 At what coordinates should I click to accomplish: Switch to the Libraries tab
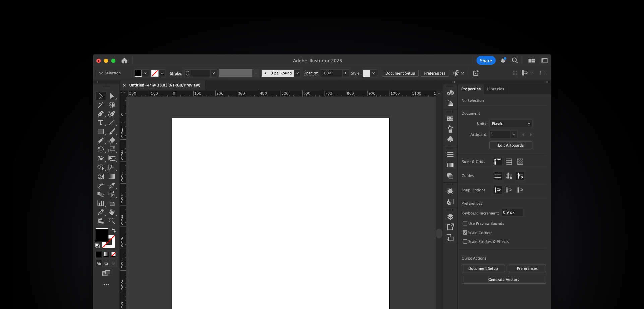[x=495, y=89]
